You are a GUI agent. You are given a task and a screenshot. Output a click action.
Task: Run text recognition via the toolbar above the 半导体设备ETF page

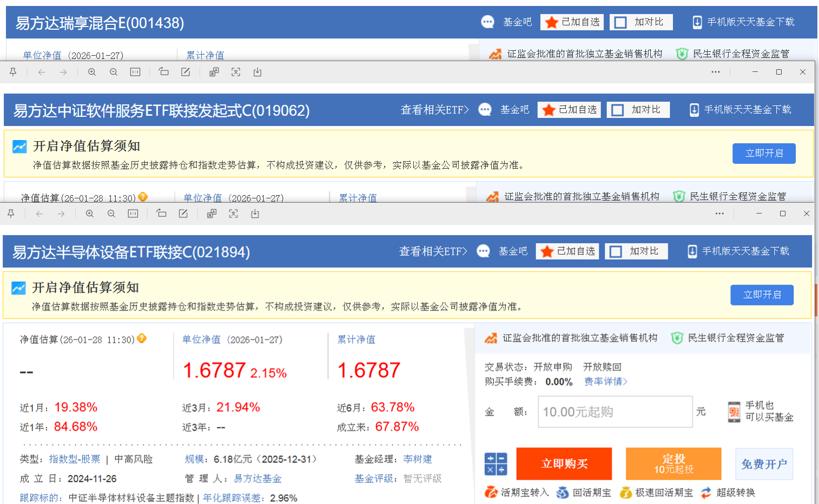[x=234, y=214]
